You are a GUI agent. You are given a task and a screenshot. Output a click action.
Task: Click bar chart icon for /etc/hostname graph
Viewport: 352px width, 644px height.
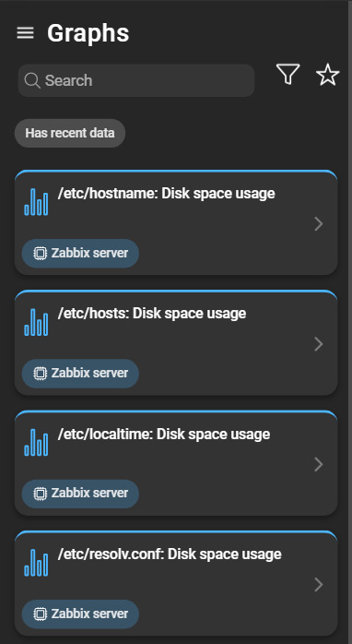coord(36,202)
